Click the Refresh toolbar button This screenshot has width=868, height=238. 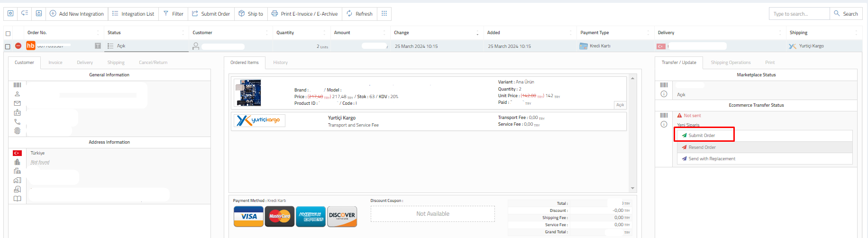point(359,14)
